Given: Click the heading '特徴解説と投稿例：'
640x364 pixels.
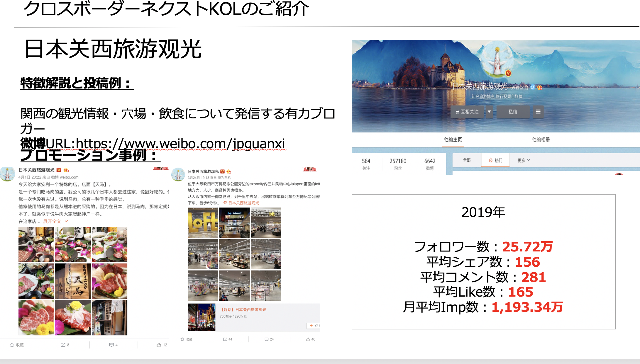Looking at the screenshot, I should pyautogui.click(x=77, y=83).
